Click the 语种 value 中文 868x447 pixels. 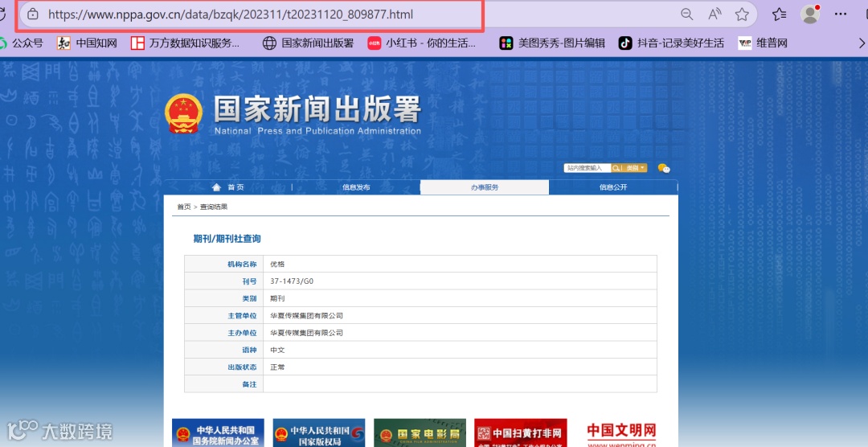(277, 350)
